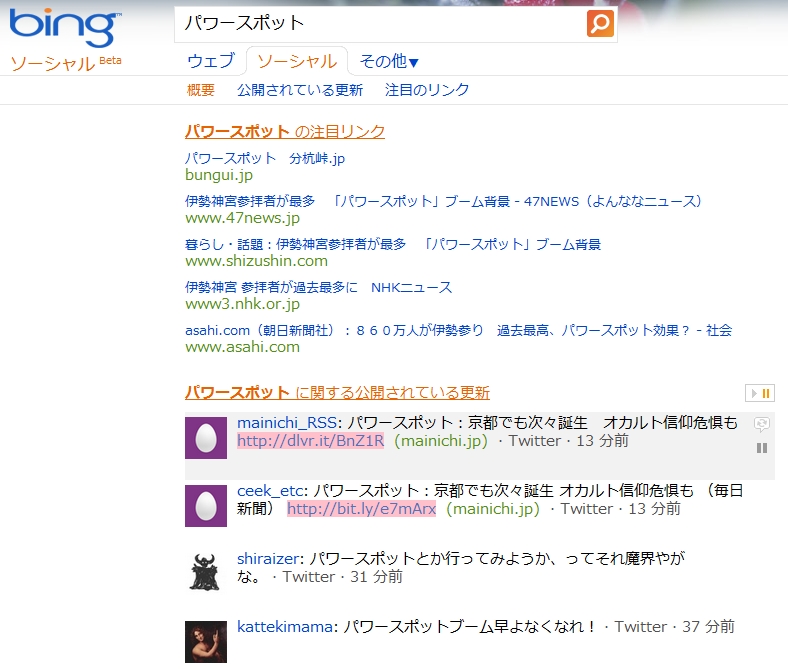
Task: Click the www3.nhk.or.jp URL
Action: coord(242,304)
